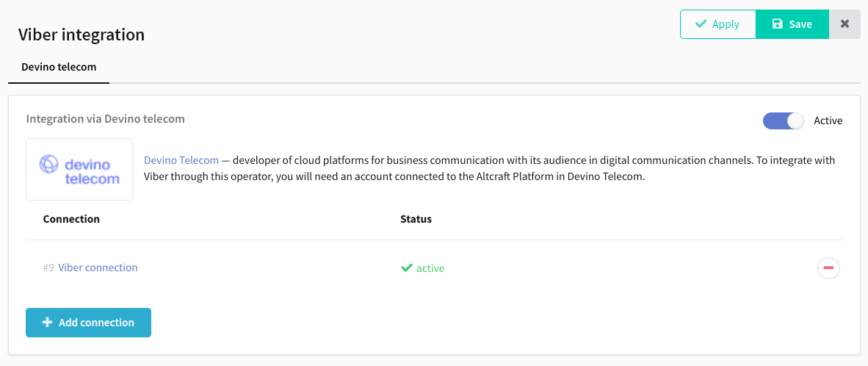Click the Status column header
This screenshot has width=868, height=366.
[416, 219]
